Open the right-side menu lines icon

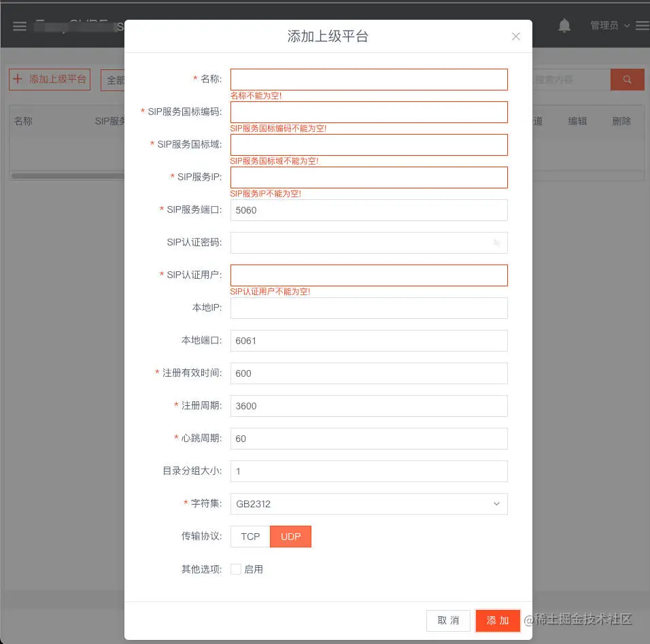tap(643, 26)
